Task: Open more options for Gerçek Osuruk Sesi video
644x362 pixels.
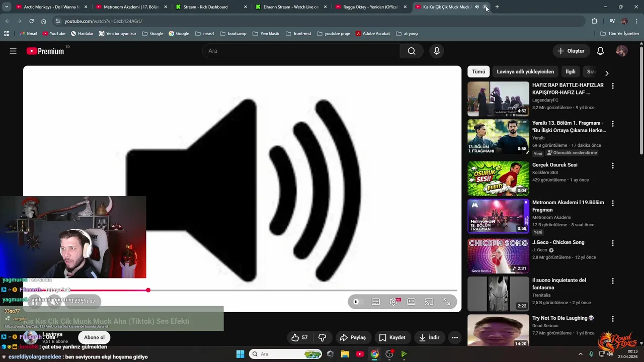Action: click(x=613, y=166)
